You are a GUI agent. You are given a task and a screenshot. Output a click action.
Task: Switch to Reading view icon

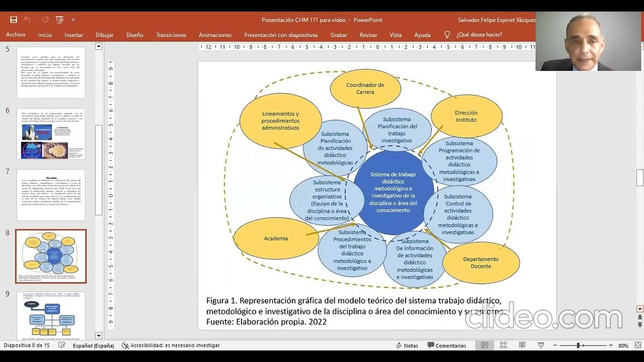tap(522, 346)
